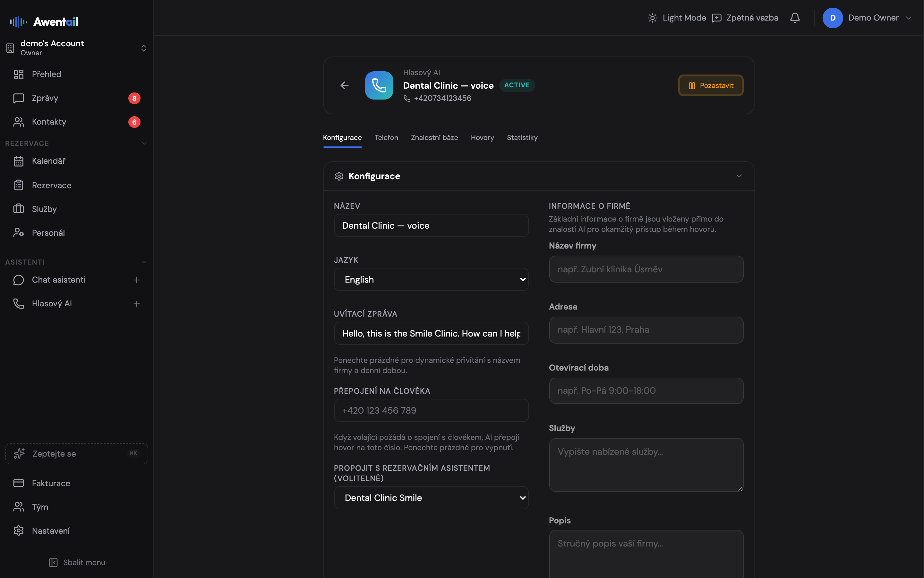The height and width of the screenshot is (578, 924).
Task: Click the ACTIVE status badge
Action: (517, 85)
